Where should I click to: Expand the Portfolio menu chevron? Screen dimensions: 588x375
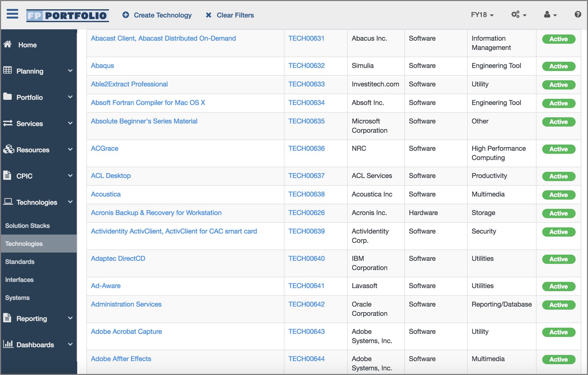coord(70,97)
